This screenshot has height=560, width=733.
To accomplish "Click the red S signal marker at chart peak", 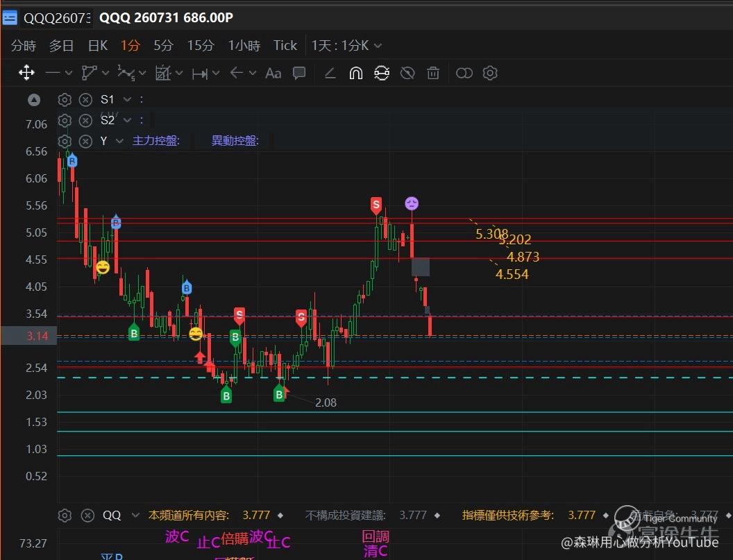I will [x=376, y=205].
